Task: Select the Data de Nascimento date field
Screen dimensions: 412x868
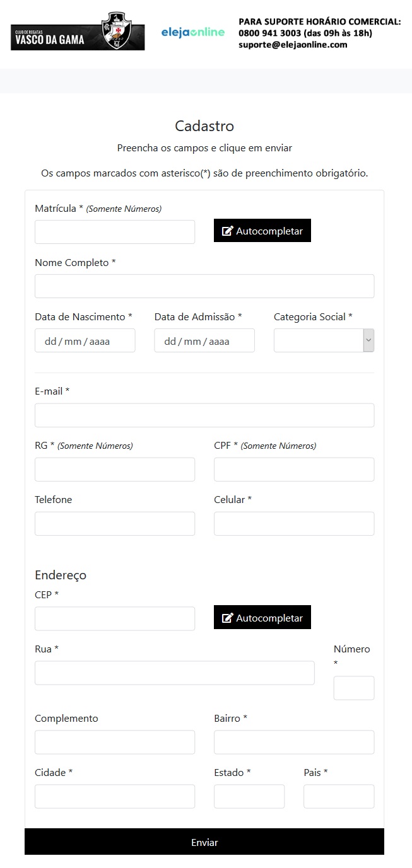Action: 85,340
